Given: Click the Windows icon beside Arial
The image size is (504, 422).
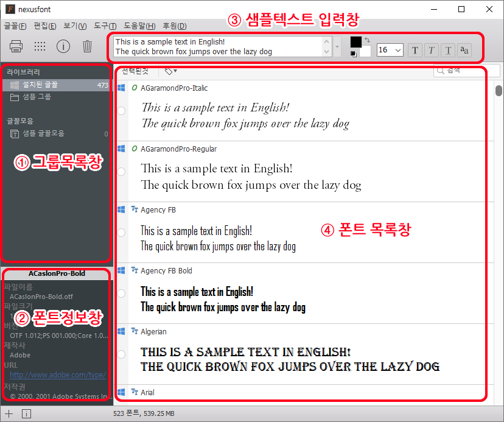Looking at the screenshot, I should pyautogui.click(x=121, y=392).
